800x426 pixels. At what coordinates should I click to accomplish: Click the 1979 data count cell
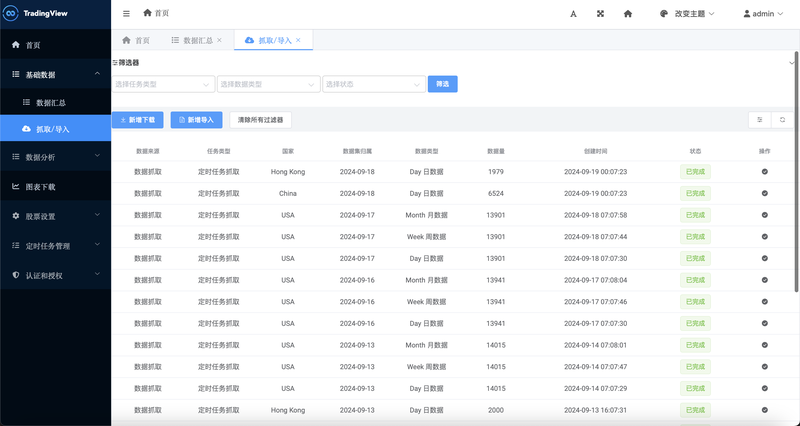pyautogui.click(x=495, y=172)
